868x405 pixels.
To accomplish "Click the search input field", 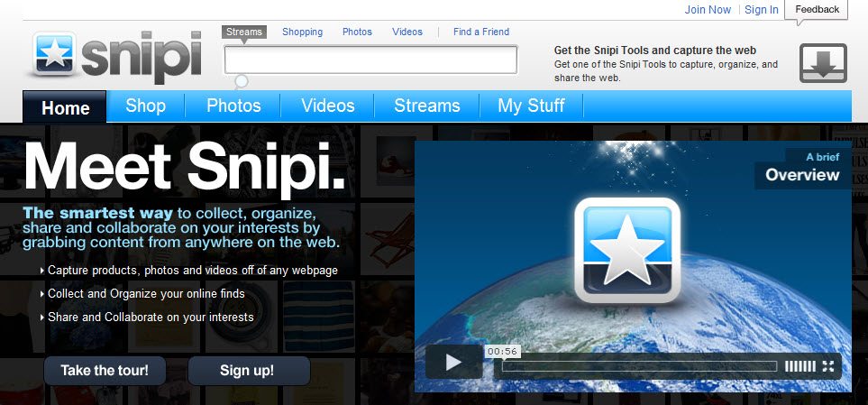I will click(370, 60).
